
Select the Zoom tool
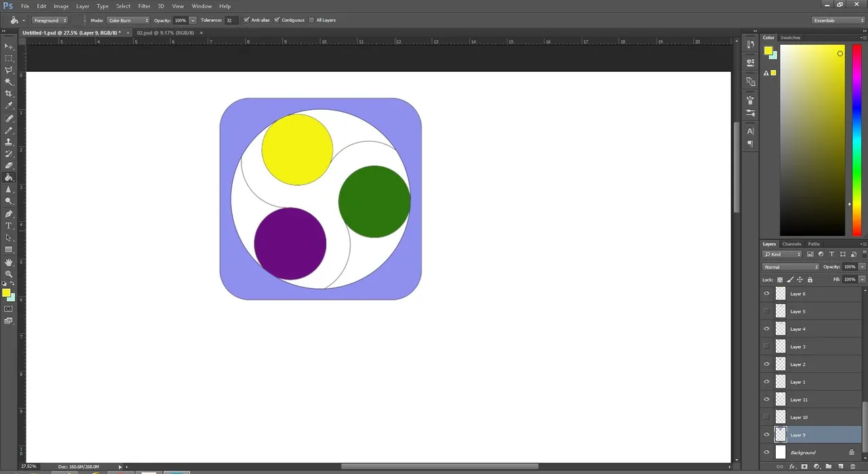[9, 274]
